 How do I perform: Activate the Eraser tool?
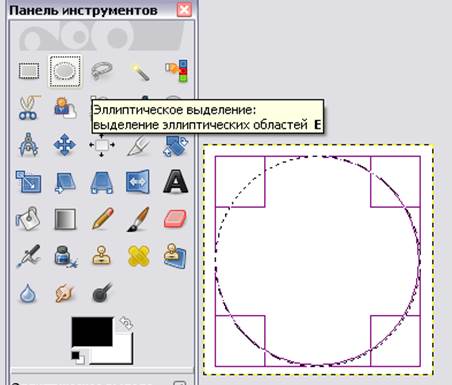click(x=176, y=219)
